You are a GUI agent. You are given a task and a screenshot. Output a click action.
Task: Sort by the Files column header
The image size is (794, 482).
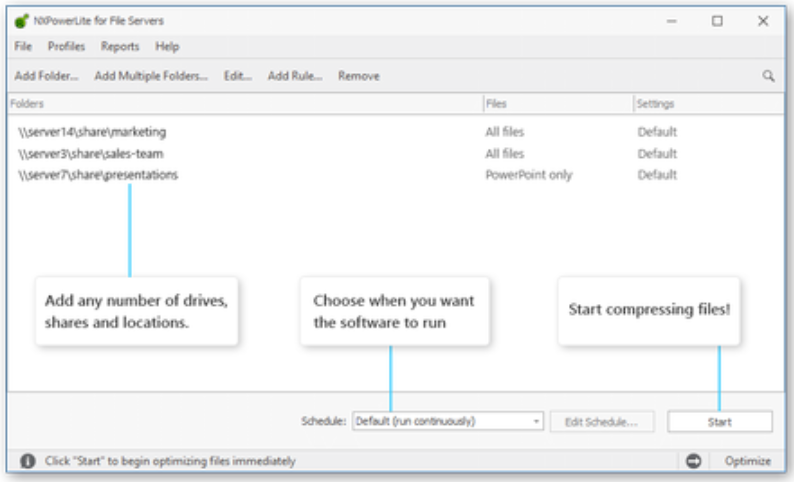(x=558, y=104)
